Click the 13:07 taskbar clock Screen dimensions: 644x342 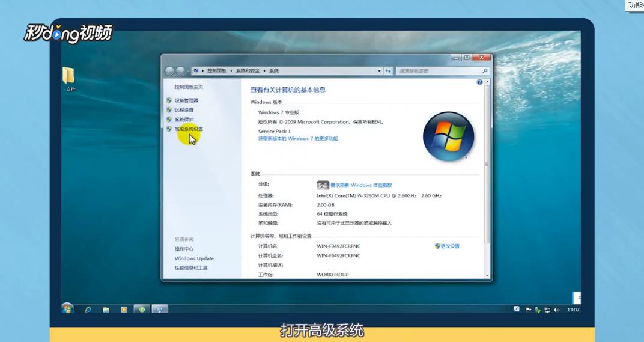coord(573,310)
